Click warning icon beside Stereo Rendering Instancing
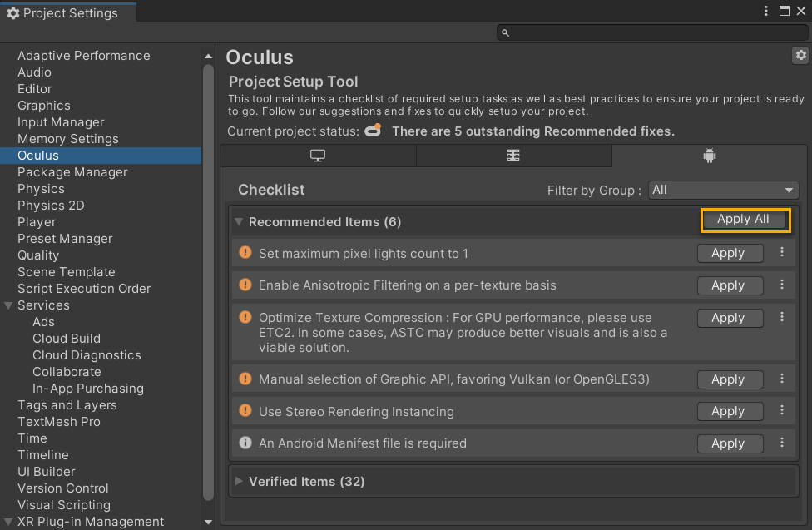Screen dimensions: 812x530 (245, 411)
